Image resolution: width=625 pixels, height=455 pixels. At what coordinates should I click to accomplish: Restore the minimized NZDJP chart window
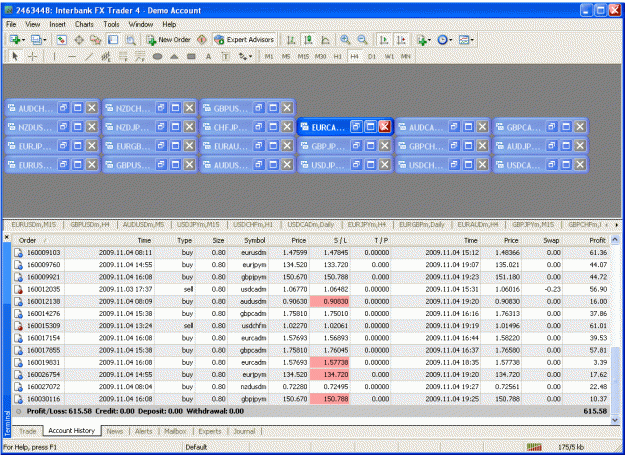click(161, 127)
